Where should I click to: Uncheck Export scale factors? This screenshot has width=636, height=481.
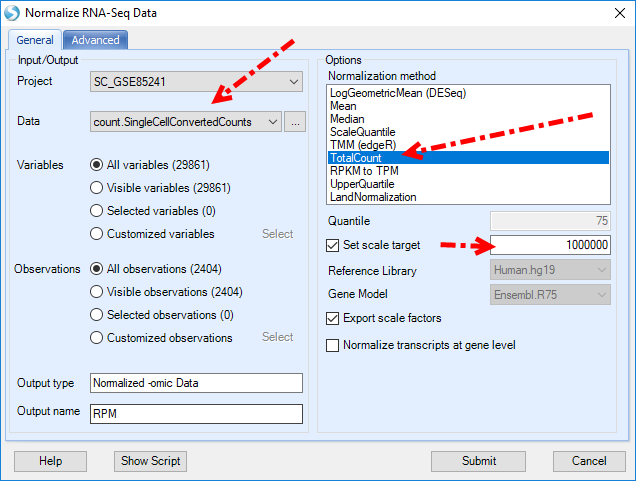[x=333, y=318]
